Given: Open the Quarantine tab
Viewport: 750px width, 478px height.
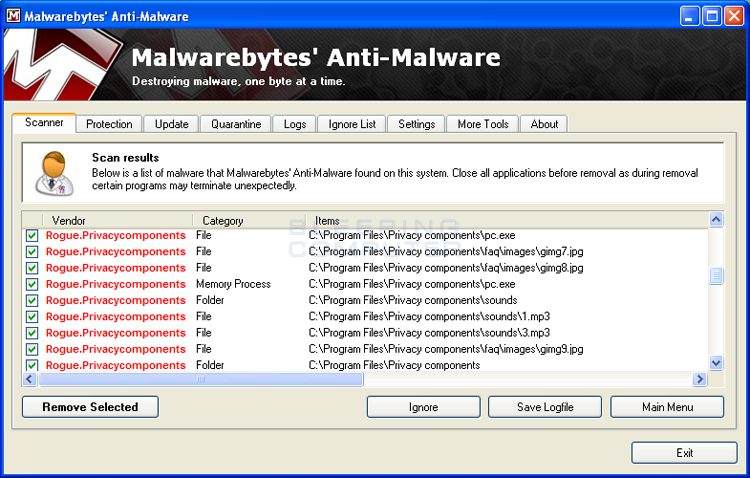Looking at the screenshot, I should pyautogui.click(x=236, y=124).
